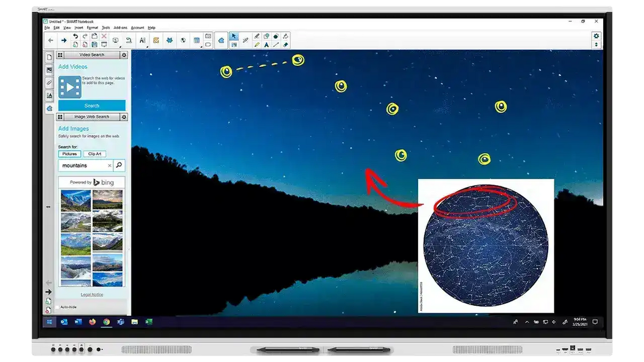
Task: Switch search type to Clip Art
Action: [x=94, y=154]
